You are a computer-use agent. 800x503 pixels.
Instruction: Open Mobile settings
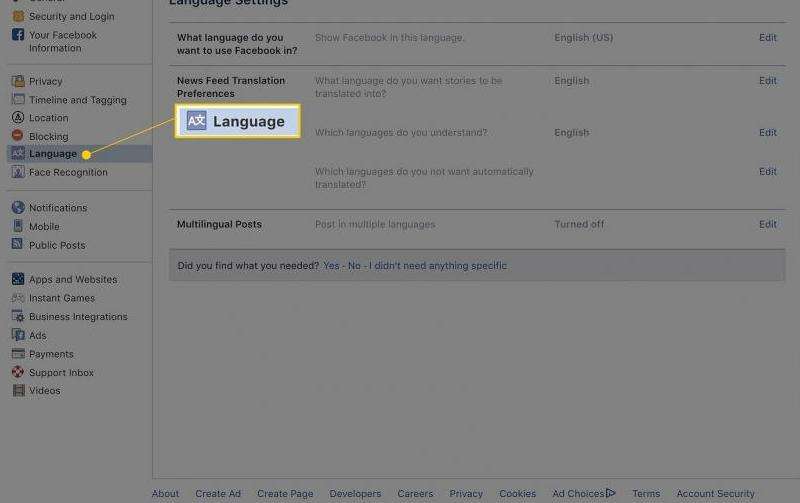point(44,227)
